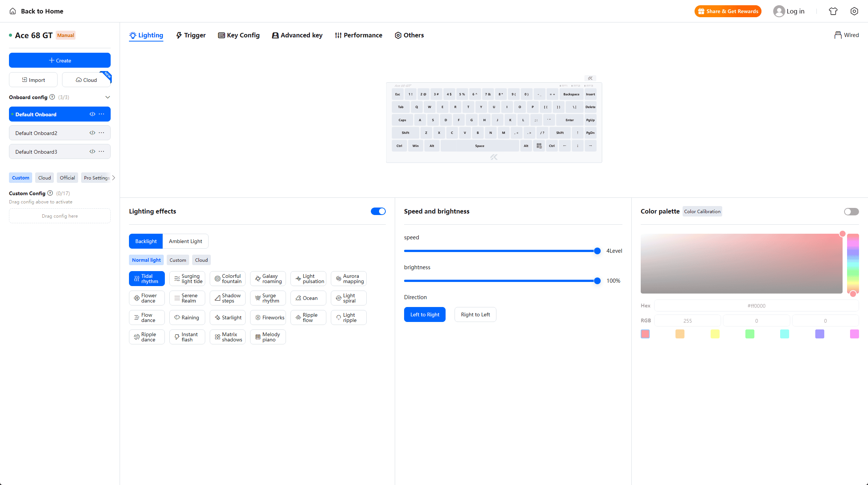This screenshot has width=868, height=485.
Task: Click the Import button
Action: coord(33,80)
